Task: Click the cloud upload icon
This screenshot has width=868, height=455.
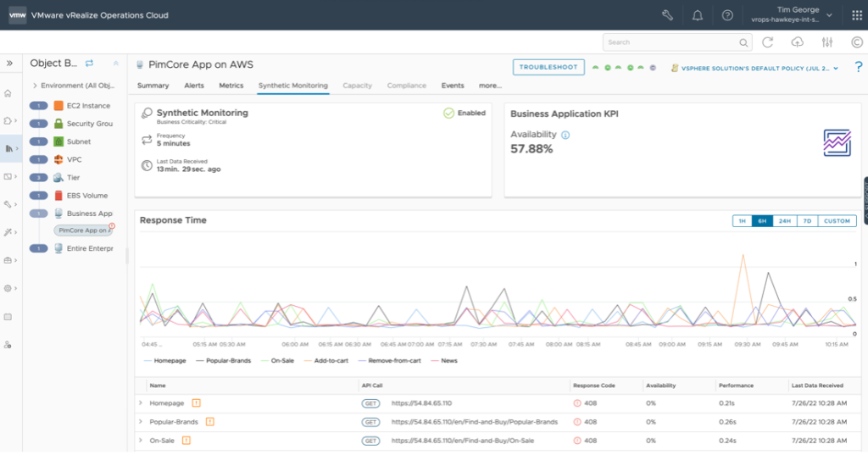Action: (x=797, y=42)
